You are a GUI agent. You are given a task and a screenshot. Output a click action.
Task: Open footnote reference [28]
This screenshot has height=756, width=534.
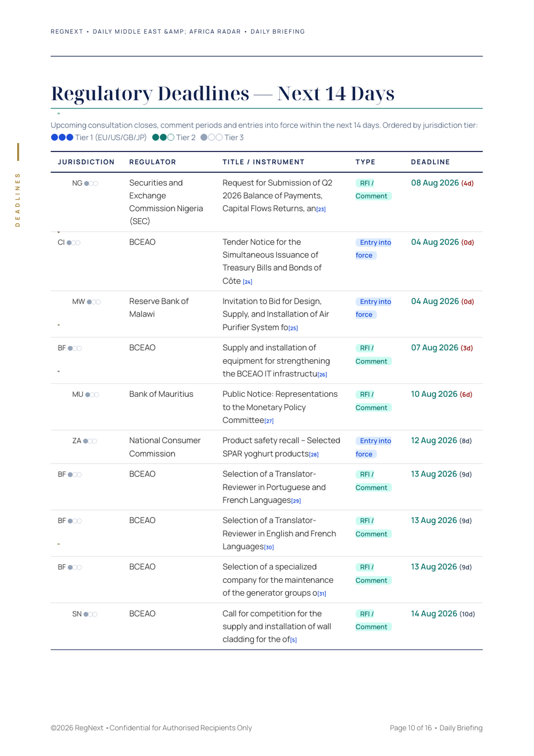(314, 455)
